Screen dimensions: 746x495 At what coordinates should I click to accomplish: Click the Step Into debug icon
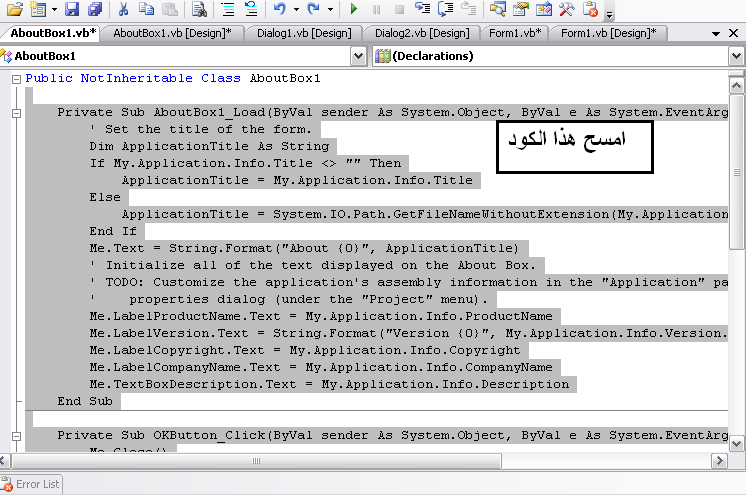click(x=422, y=10)
